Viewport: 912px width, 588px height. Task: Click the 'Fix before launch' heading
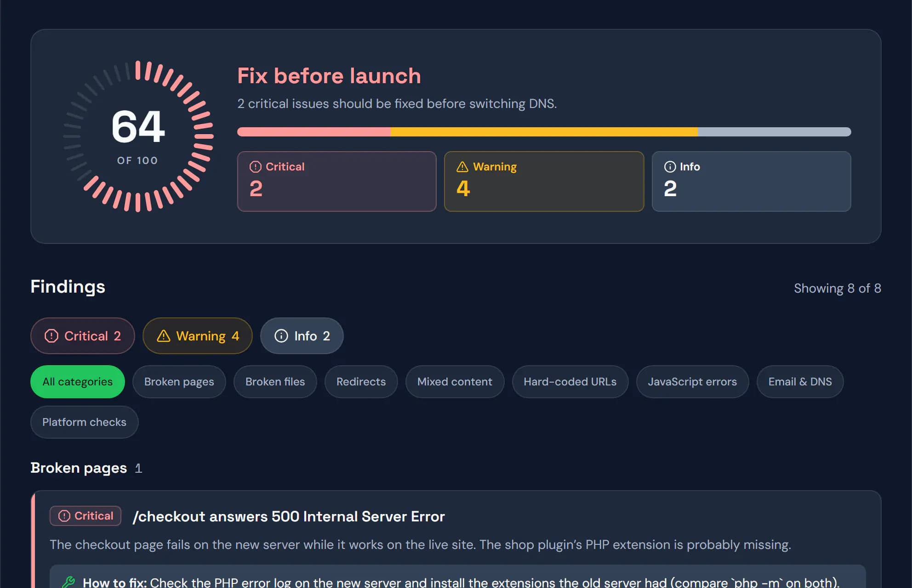click(x=329, y=76)
